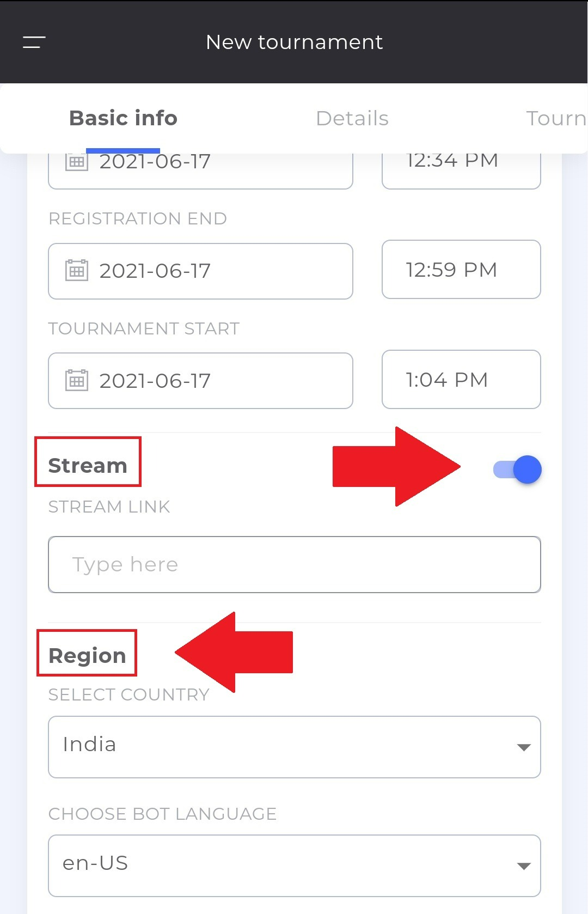Edit the 12:34 PM time field

point(461,171)
